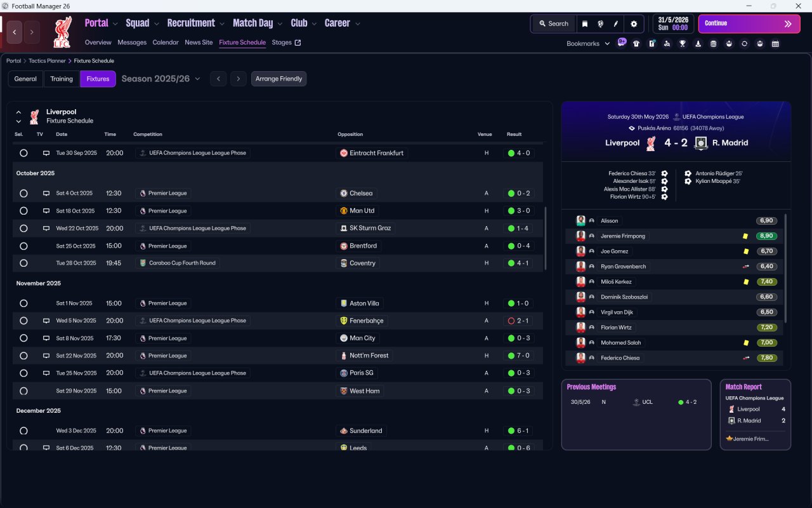This screenshot has height=508, width=812.
Task: Select the Coventry fixture radio button
Action: (x=23, y=263)
